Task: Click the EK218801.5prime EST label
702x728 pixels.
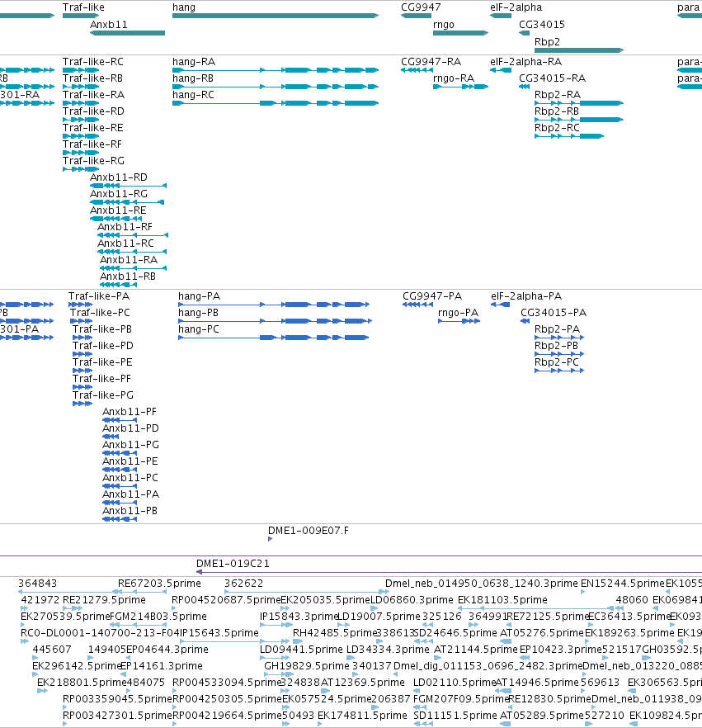Action: (82, 683)
